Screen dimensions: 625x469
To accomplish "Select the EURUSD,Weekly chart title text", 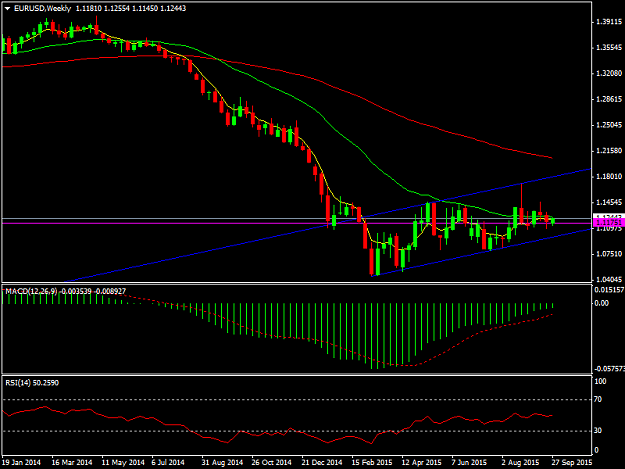I will pyautogui.click(x=42, y=8).
